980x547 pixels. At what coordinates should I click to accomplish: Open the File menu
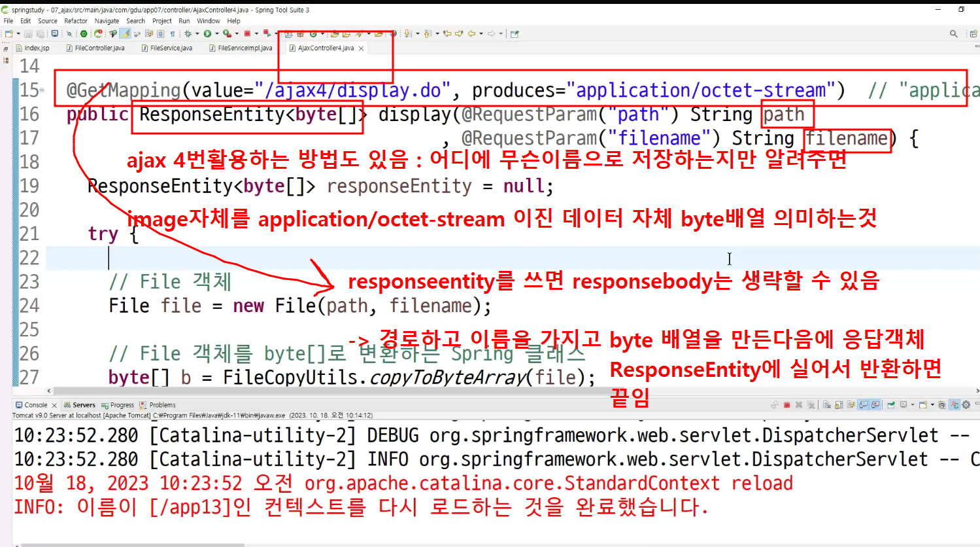8,21
